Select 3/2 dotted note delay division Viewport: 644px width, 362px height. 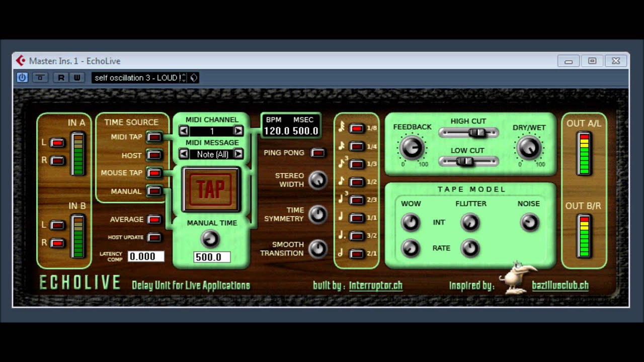pos(357,236)
